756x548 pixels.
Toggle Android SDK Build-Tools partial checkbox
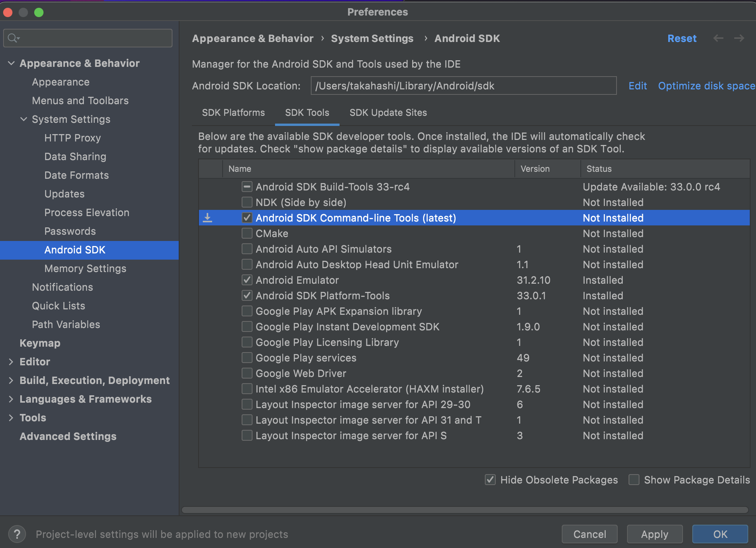click(247, 187)
